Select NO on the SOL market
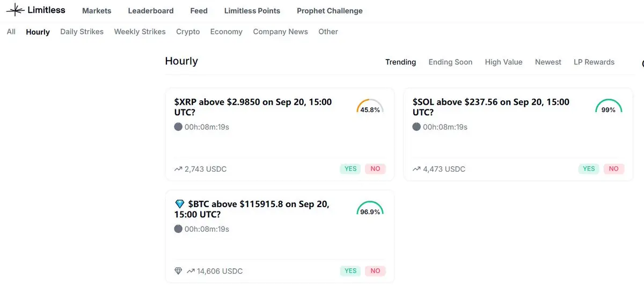 613,169
